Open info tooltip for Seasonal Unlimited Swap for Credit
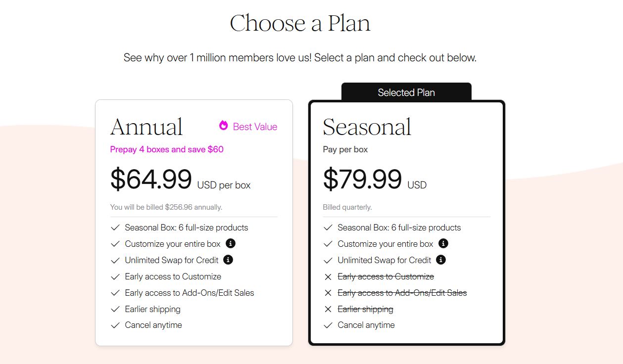623x364 pixels. click(440, 260)
